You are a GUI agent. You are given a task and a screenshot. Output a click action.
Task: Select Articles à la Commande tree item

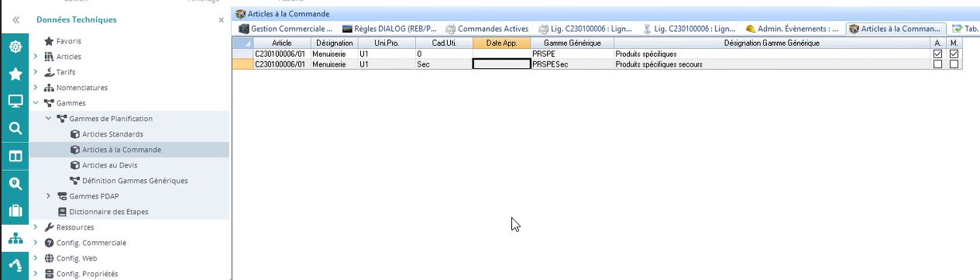pos(129,150)
